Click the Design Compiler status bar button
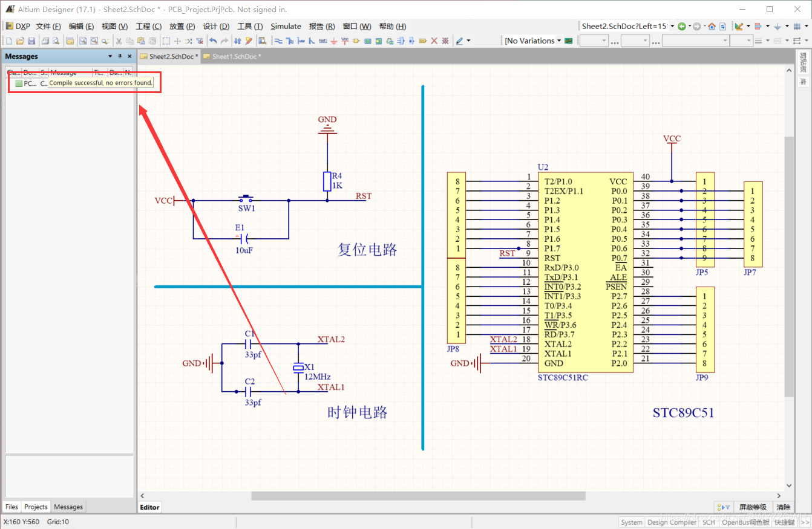 point(672,522)
